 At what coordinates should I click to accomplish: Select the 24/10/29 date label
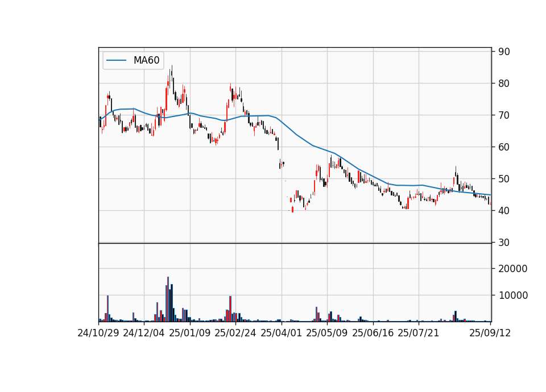[98, 333]
